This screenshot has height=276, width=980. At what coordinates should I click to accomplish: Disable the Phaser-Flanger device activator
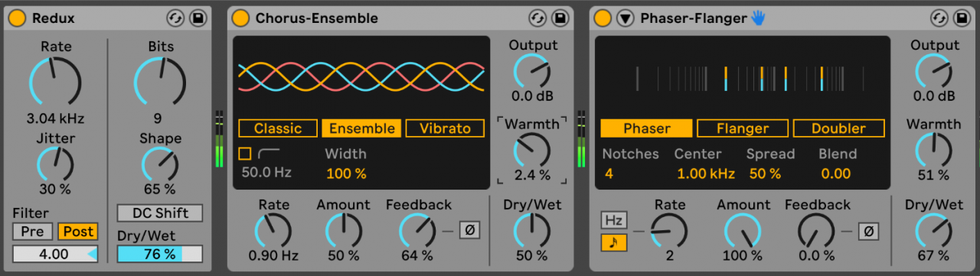click(x=603, y=17)
